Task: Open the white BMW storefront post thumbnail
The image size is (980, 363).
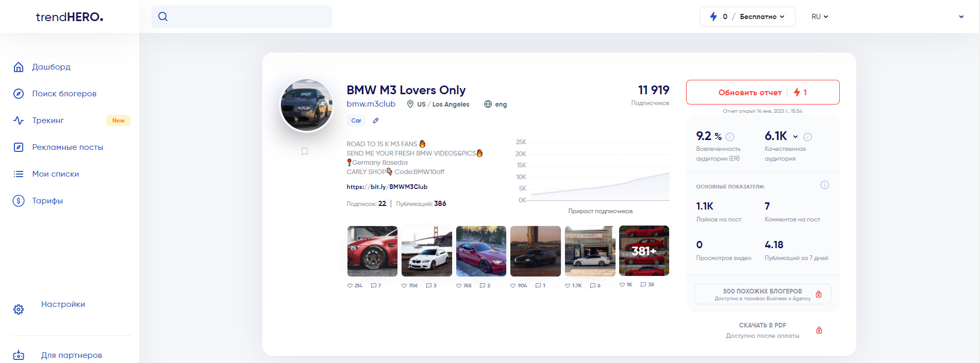Action: (x=590, y=251)
